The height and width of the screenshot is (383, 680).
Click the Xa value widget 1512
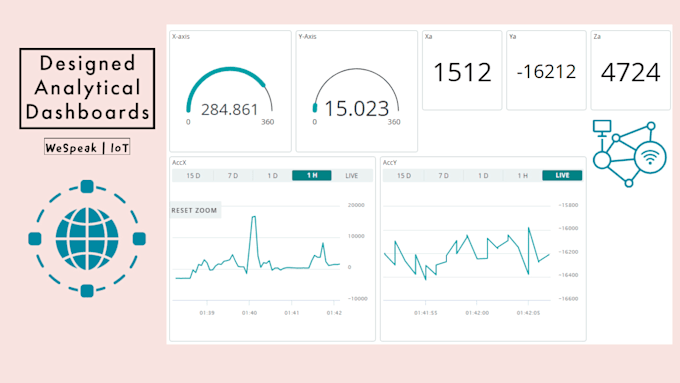click(x=462, y=70)
